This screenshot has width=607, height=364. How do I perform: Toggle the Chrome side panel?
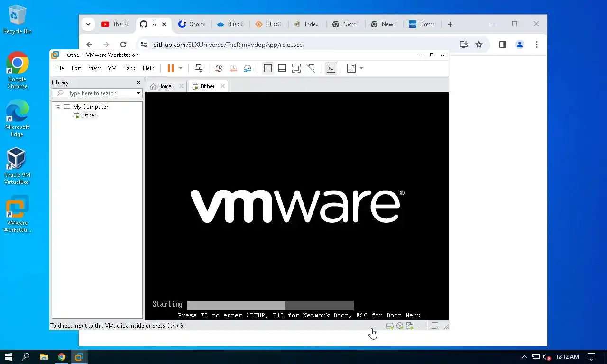click(502, 45)
